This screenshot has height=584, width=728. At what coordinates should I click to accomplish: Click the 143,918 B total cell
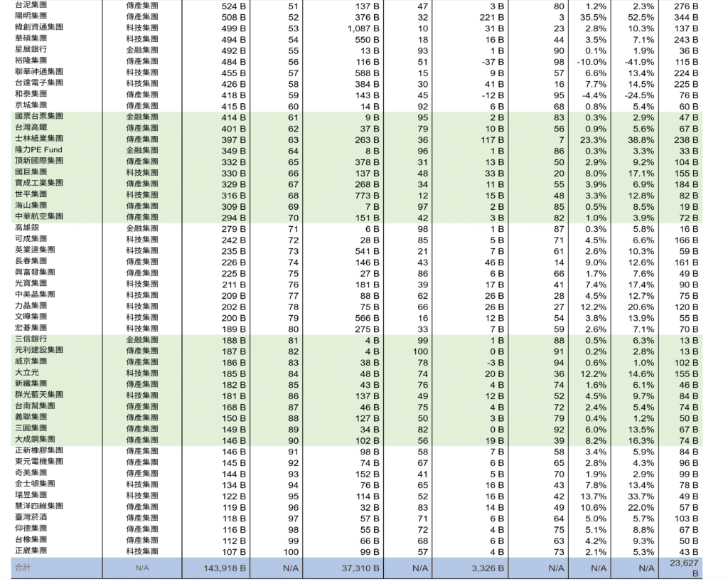[x=225, y=568]
